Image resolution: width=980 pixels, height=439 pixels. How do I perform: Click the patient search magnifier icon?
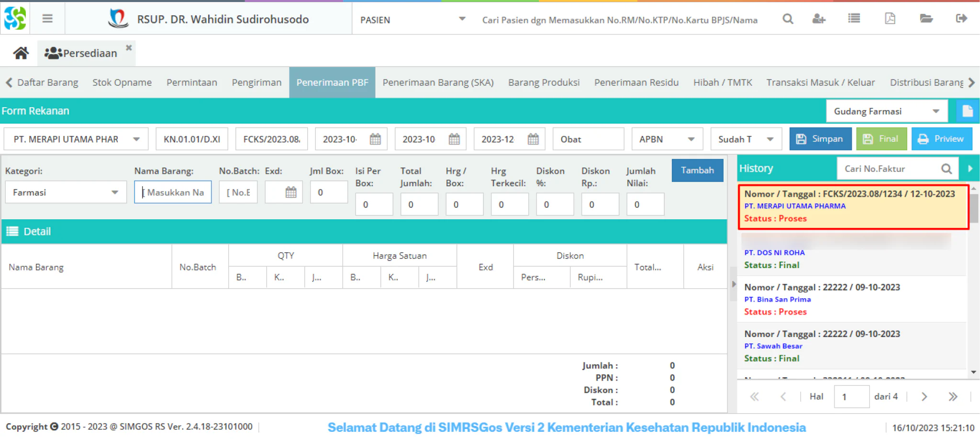click(788, 19)
